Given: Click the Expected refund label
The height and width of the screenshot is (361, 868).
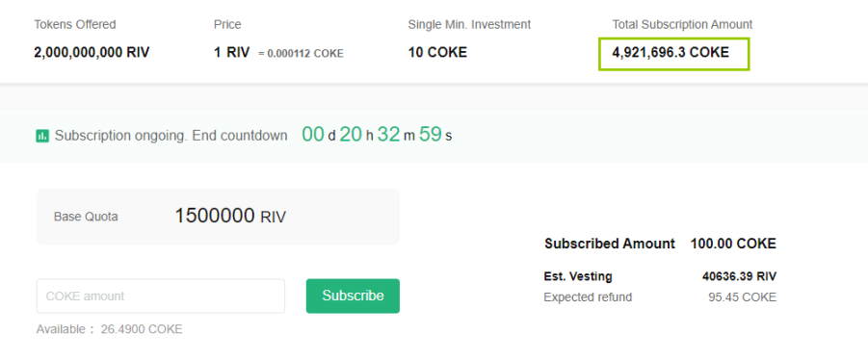Looking at the screenshot, I should [x=588, y=297].
